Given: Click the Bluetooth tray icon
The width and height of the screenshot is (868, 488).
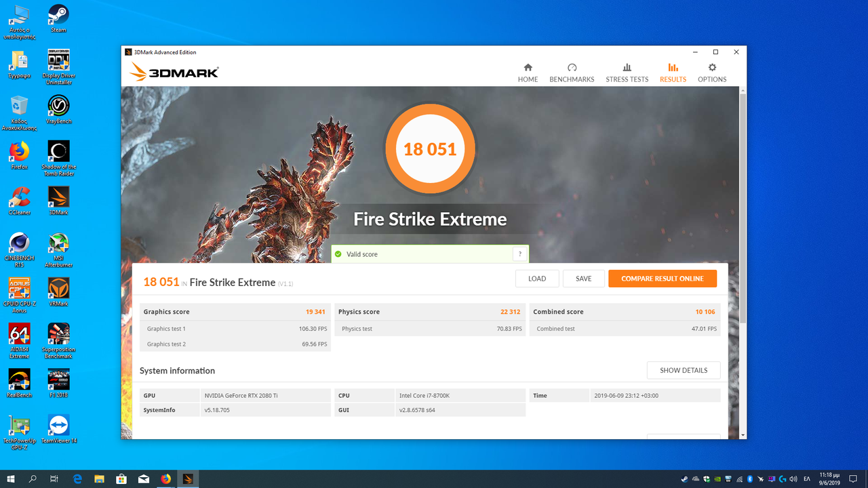Looking at the screenshot, I should coord(750,479).
